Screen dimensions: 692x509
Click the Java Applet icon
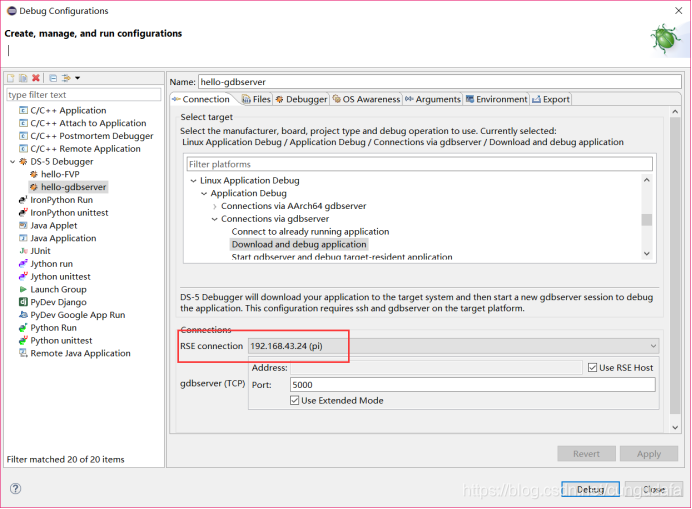point(23,226)
